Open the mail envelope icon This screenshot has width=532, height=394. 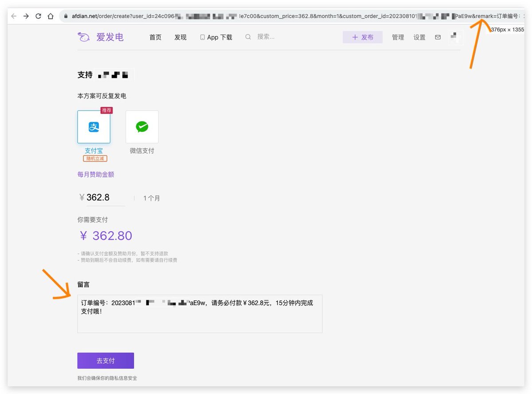point(438,37)
